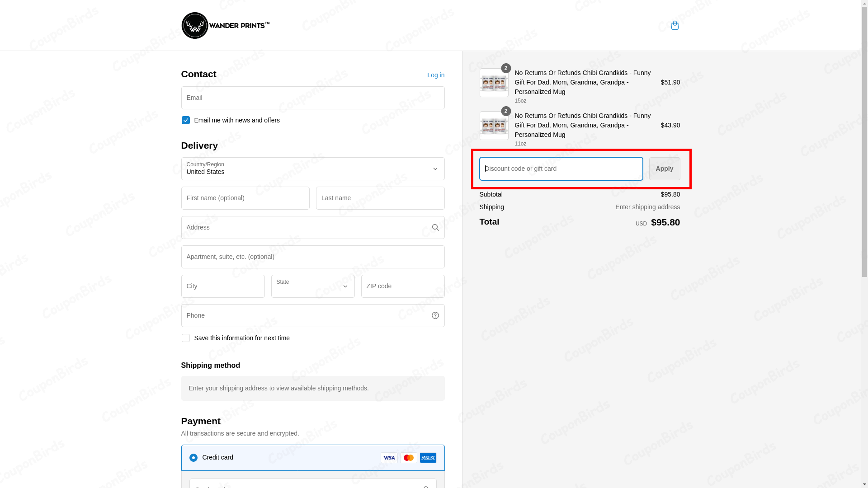Select the Credit card radio button

click(x=193, y=458)
